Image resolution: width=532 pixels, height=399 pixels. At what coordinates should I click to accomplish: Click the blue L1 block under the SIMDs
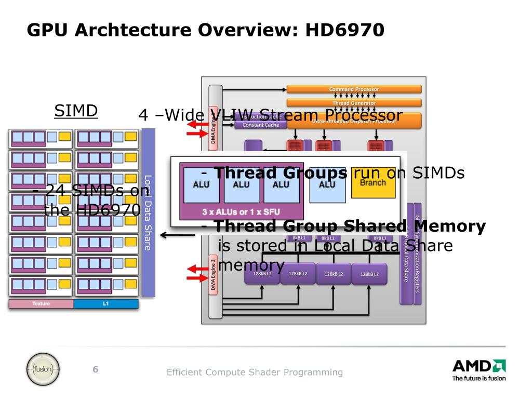[x=106, y=303]
